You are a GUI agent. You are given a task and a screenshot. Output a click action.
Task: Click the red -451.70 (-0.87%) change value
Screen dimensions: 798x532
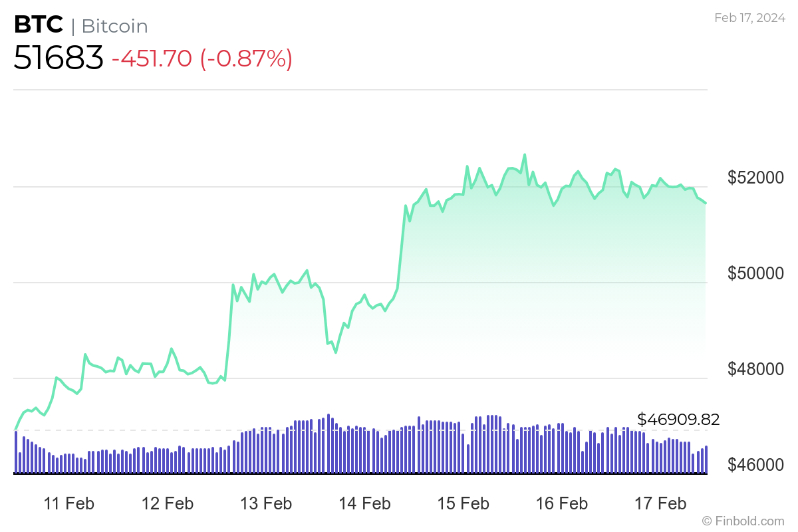[x=202, y=59]
